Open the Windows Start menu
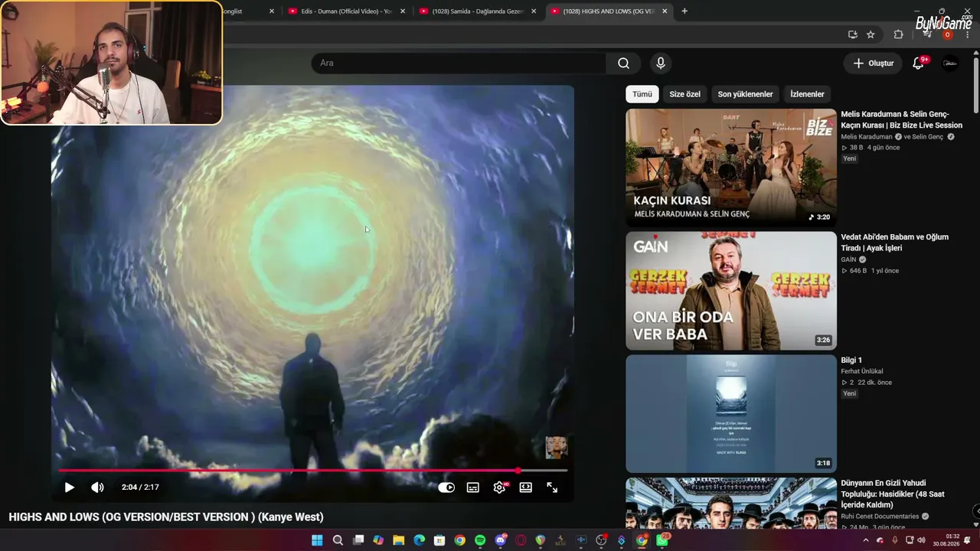The image size is (980, 551). (317, 540)
